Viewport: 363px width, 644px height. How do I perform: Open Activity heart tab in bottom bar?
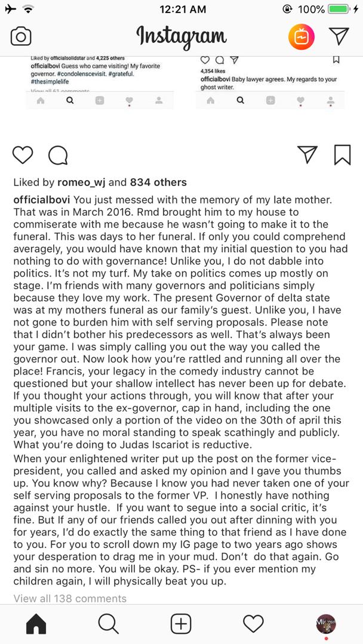[x=254, y=624]
